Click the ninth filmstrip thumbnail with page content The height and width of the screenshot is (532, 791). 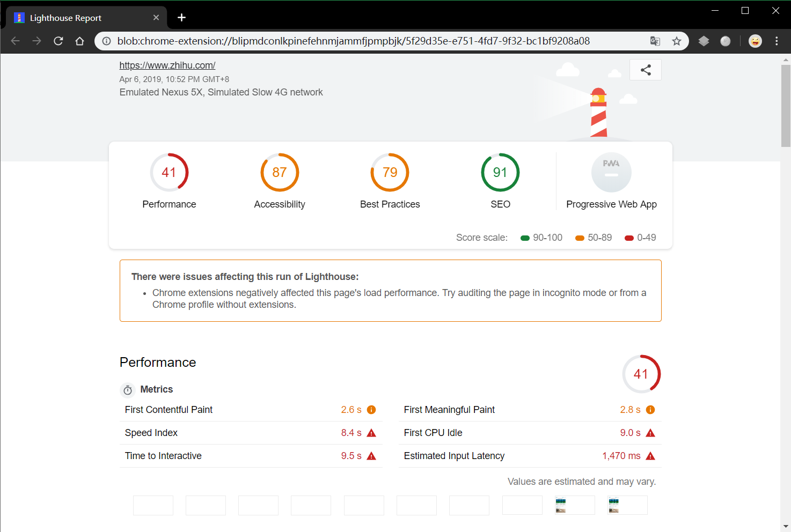[x=575, y=505]
